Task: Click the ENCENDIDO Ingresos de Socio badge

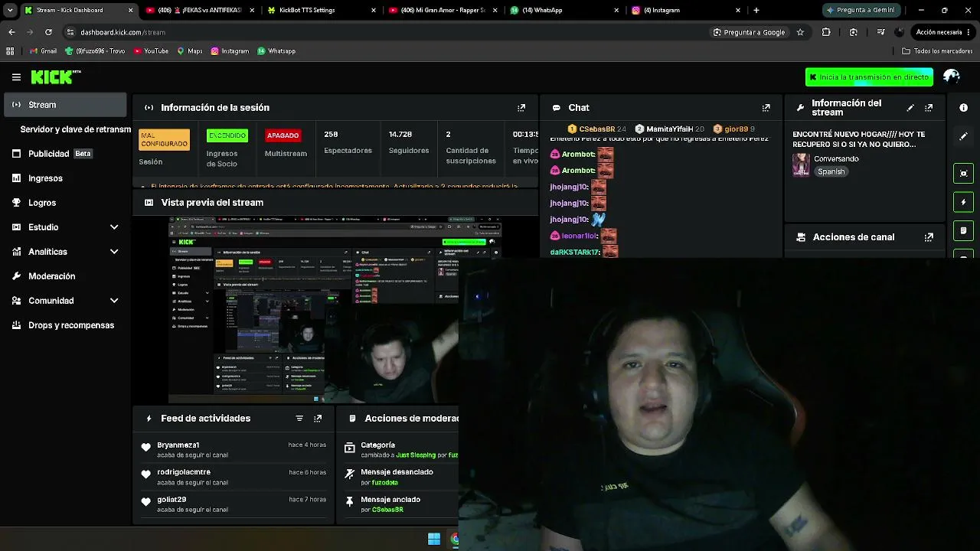Action: tap(227, 135)
